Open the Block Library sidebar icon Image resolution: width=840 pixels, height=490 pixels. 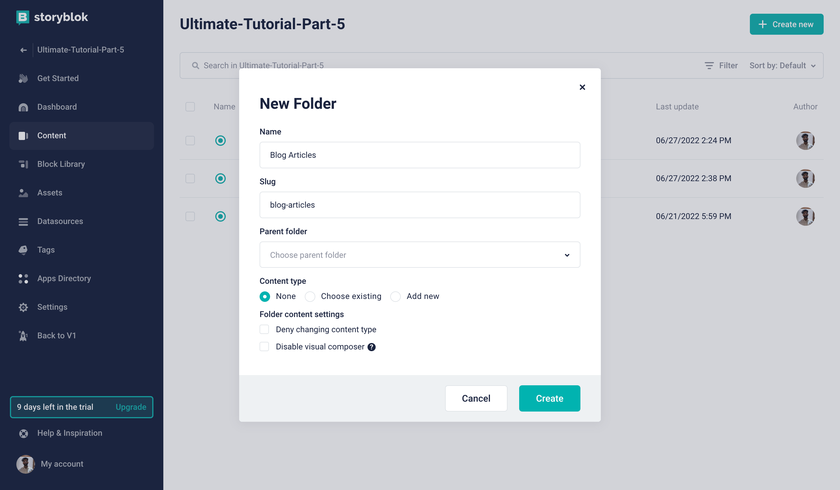(x=23, y=164)
